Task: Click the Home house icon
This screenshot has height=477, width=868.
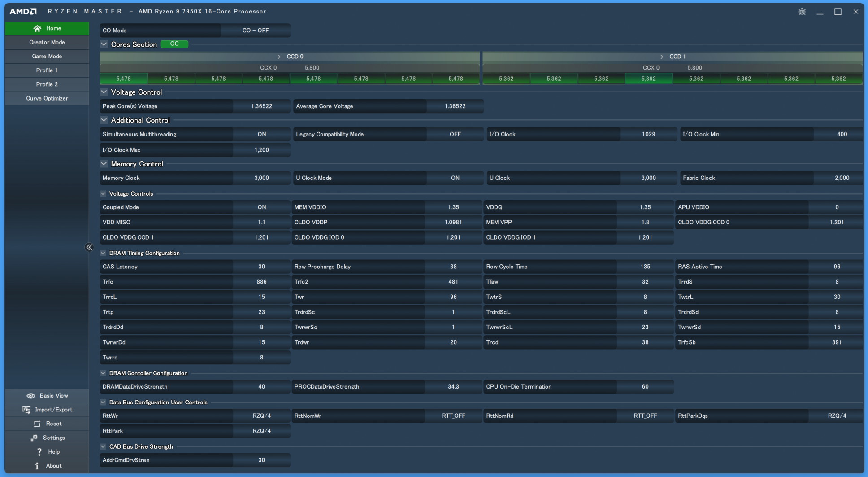Action: coord(37,28)
